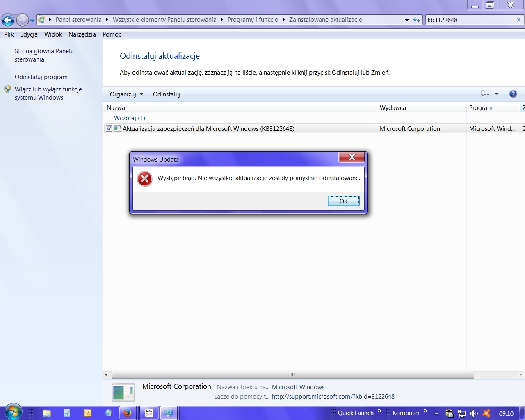Show hidden tray icons arrow
The width and height of the screenshot is (525, 420).
coord(436,413)
